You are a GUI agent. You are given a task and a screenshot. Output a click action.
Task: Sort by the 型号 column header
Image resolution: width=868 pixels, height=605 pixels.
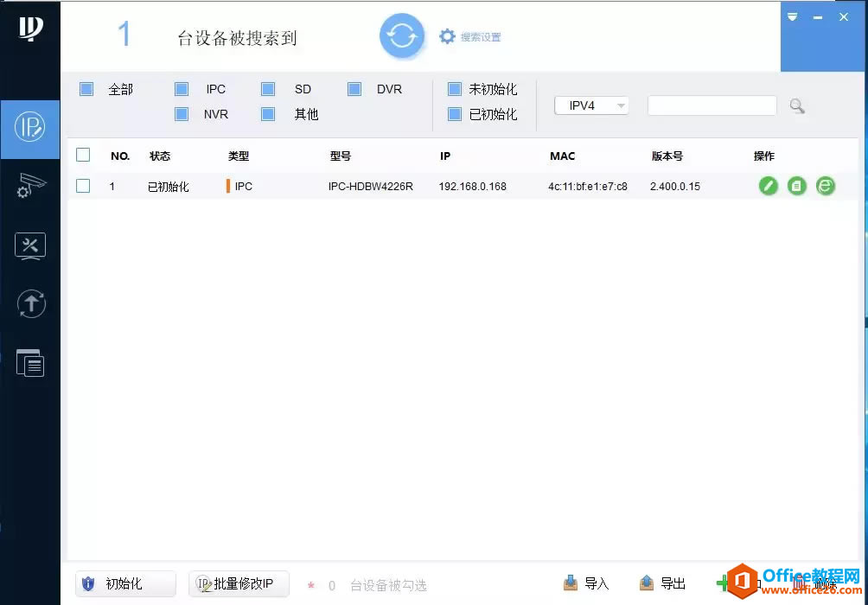[341, 156]
